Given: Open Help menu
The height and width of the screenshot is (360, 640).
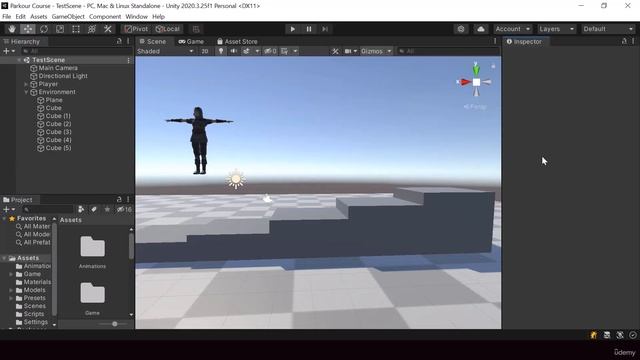Looking at the screenshot, I should click(158, 17).
